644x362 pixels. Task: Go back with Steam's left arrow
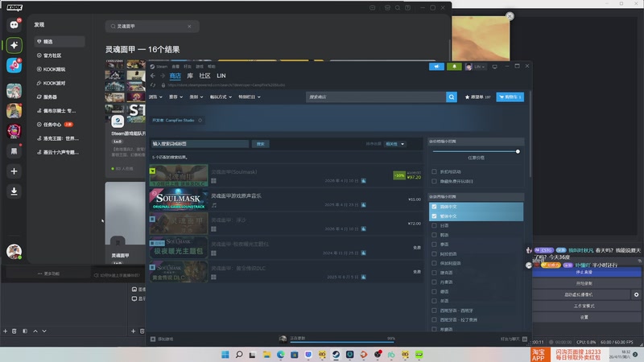[153, 76]
